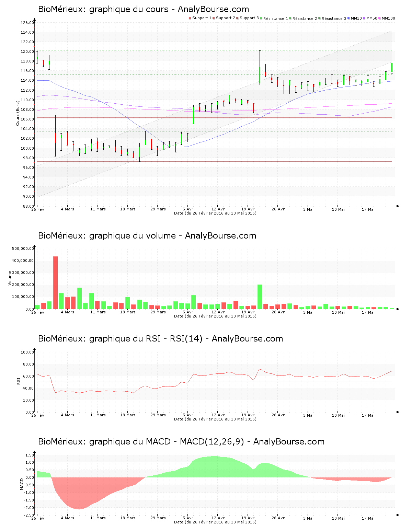This screenshot has width=412, height=532.
Task: Click the MM20 blue legend swatch
Action: click(349, 18)
